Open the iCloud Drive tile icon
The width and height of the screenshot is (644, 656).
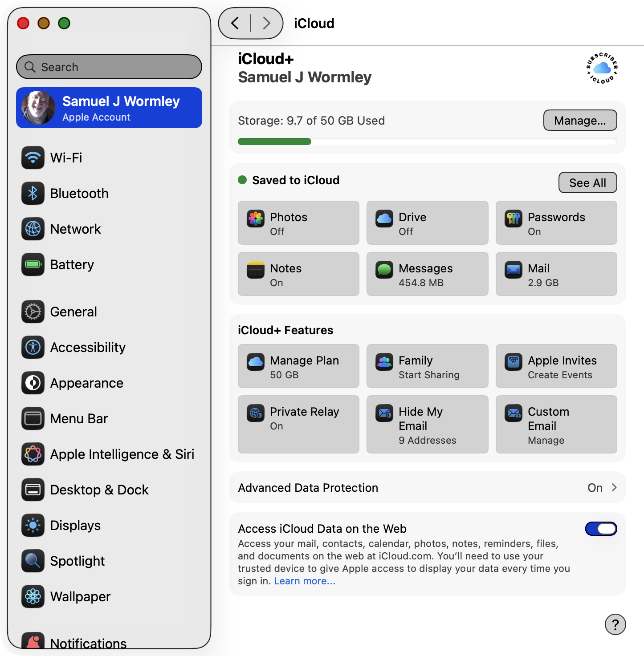[384, 219]
